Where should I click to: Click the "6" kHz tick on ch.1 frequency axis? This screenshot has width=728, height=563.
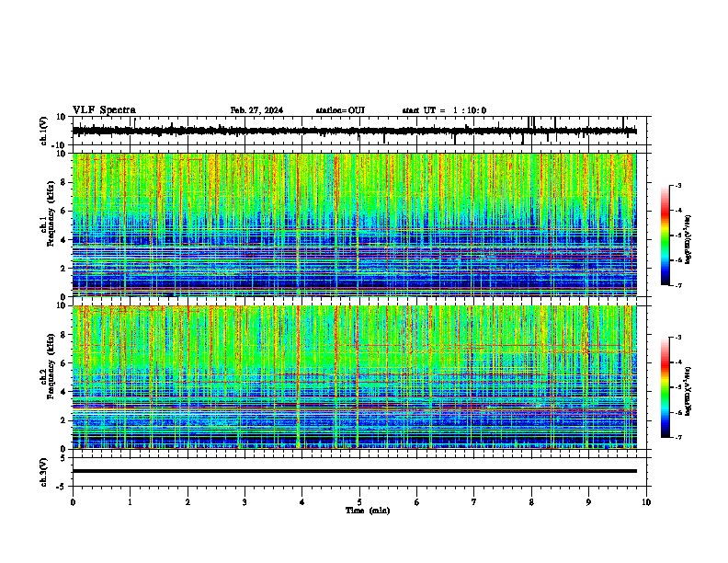tap(63, 211)
